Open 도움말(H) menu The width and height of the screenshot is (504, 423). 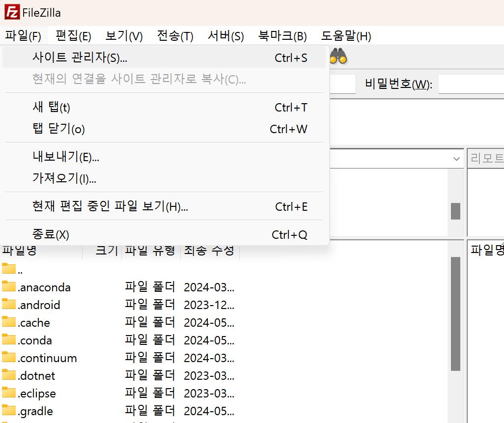[346, 36]
